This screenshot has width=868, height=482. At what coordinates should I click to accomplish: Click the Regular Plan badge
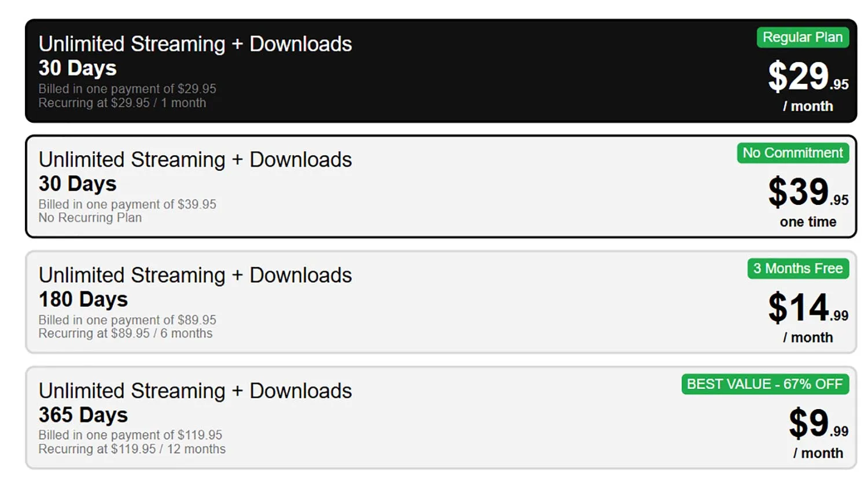point(803,37)
